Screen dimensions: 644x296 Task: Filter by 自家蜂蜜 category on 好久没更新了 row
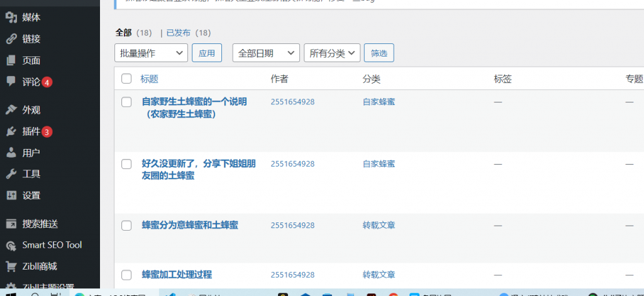click(x=379, y=164)
